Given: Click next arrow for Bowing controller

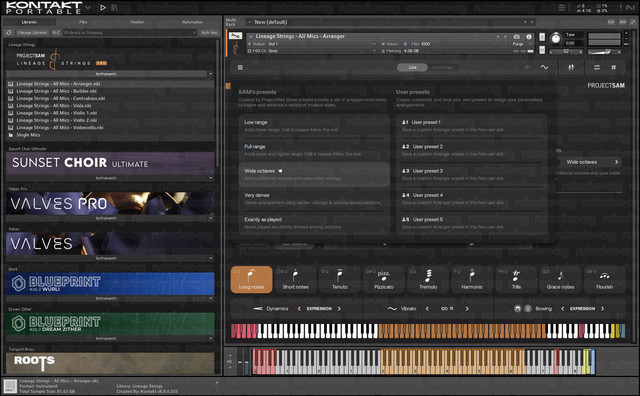Looking at the screenshot, I should (x=602, y=309).
